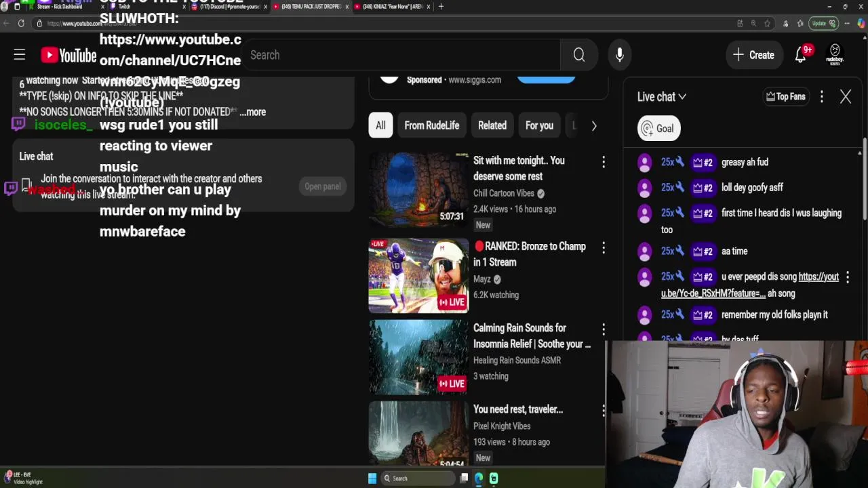The width and height of the screenshot is (868, 488).
Task: Open the 'Sit with me tonight' video thumbnail
Action: coord(418,189)
